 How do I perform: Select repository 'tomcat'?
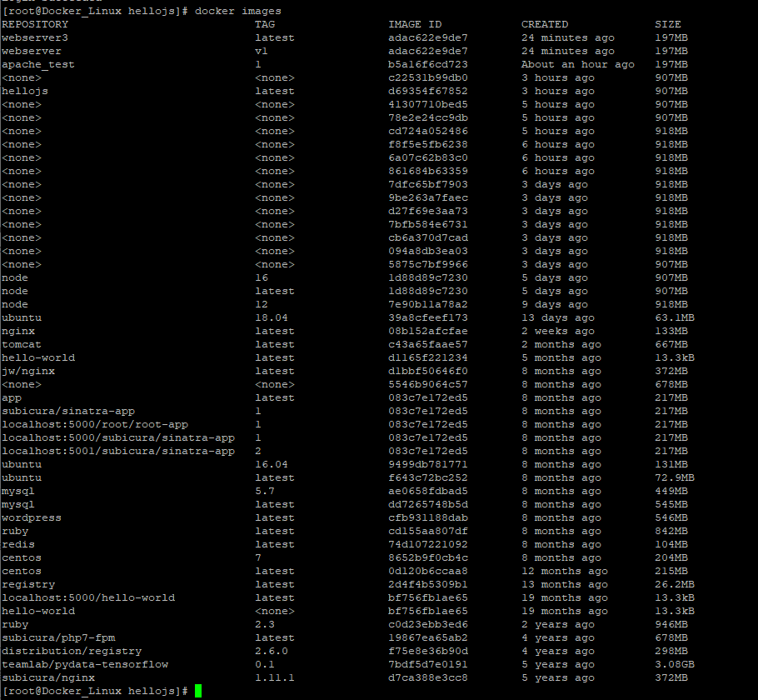click(x=22, y=344)
